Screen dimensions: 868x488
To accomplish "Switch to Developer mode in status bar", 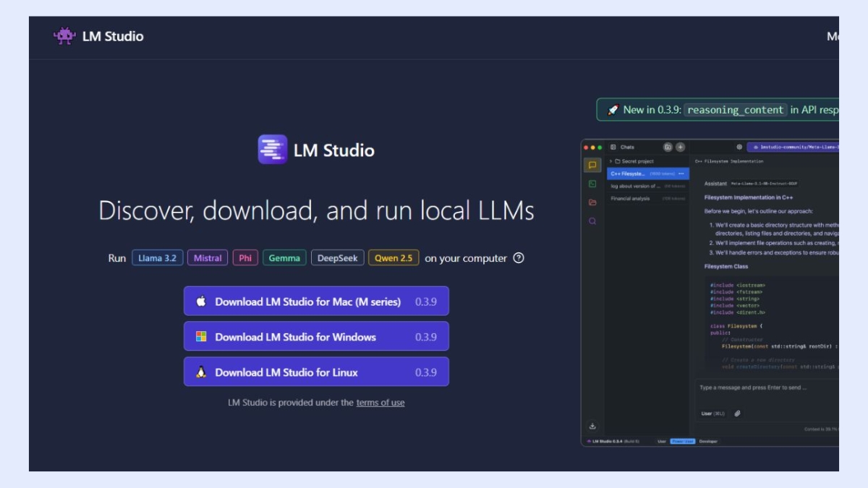I will point(708,441).
